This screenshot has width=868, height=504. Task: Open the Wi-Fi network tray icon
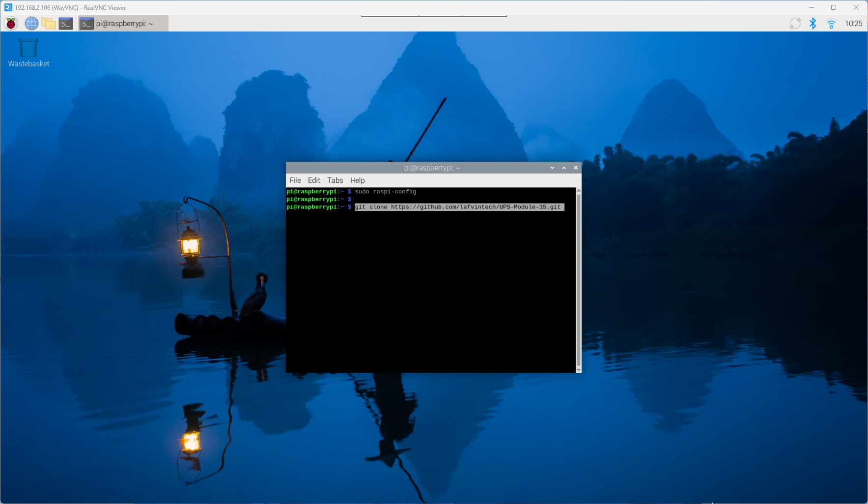point(831,24)
